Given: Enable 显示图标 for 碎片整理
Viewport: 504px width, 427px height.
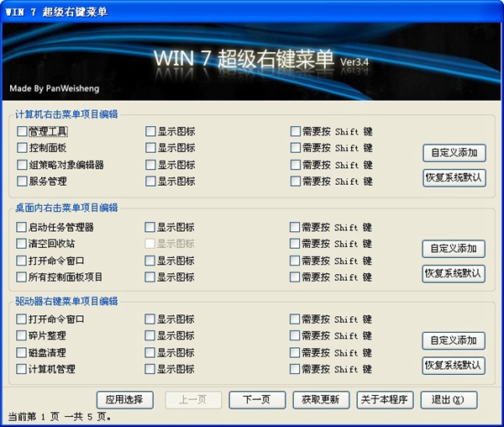Looking at the screenshot, I should [150, 335].
